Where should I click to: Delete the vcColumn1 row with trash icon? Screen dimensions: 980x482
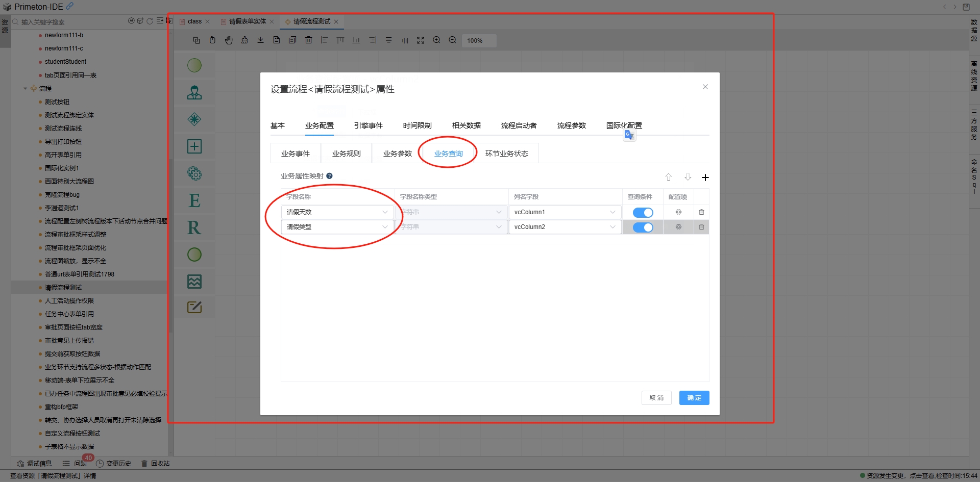point(701,212)
